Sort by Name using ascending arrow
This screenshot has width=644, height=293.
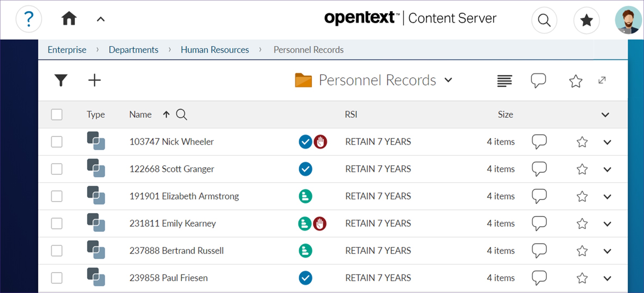[x=166, y=114]
